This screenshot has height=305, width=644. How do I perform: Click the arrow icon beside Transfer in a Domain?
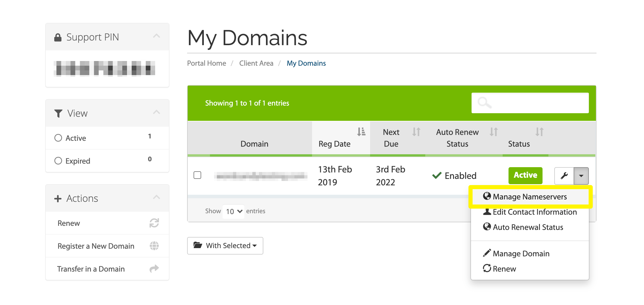pyautogui.click(x=154, y=268)
